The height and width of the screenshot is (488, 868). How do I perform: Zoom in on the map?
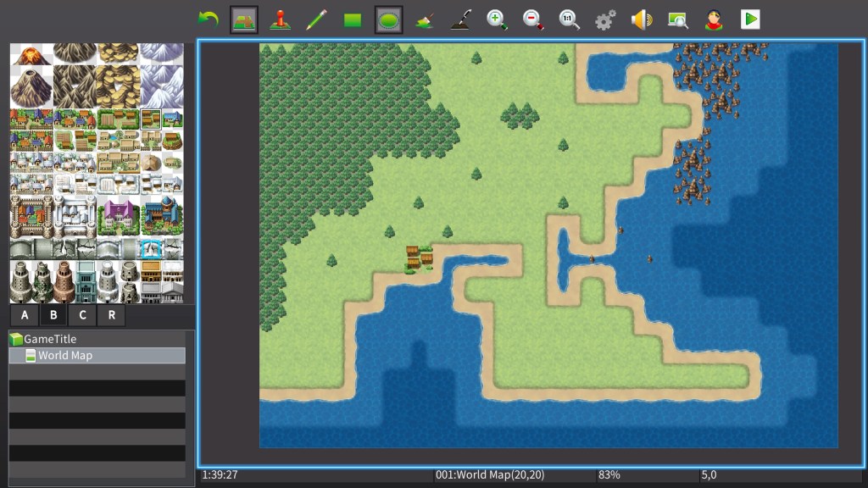coord(498,19)
